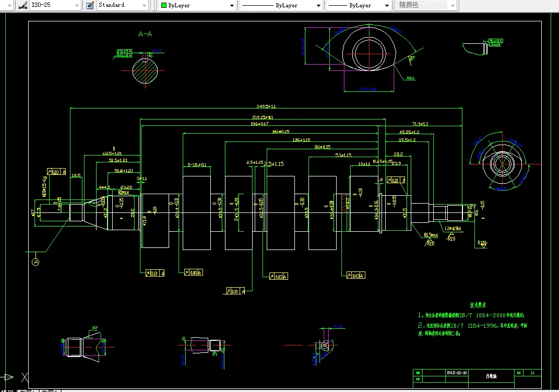559x392 pixels.
Task: Select the 71.3±1.1 dimension text
Action: coord(420,124)
